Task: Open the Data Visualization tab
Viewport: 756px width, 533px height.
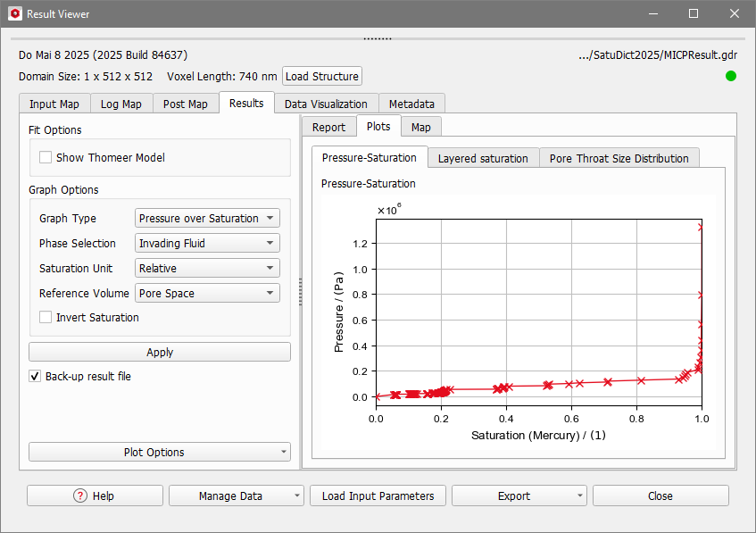Action: coord(326,104)
